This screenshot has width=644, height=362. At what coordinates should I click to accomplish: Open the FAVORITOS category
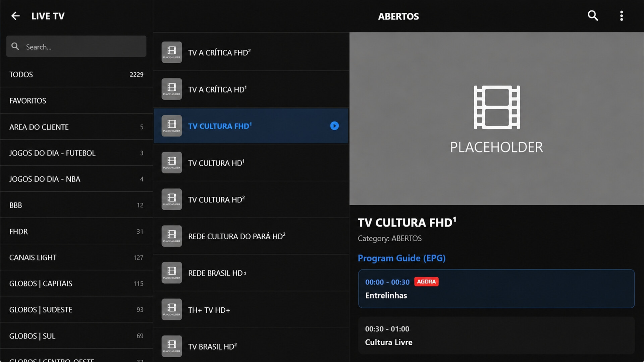click(x=76, y=101)
